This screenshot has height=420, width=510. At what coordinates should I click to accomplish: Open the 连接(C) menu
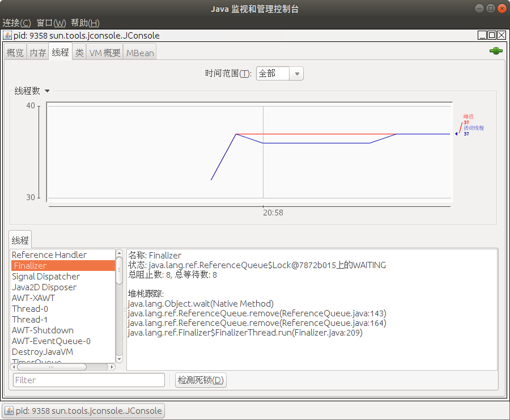tap(16, 23)
